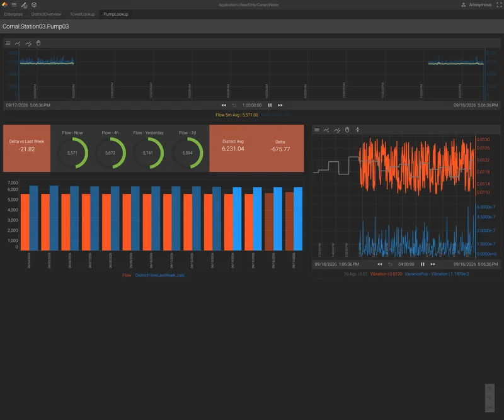
Task: Select the PumpLookup tab
Action: (x=116, y=14)
